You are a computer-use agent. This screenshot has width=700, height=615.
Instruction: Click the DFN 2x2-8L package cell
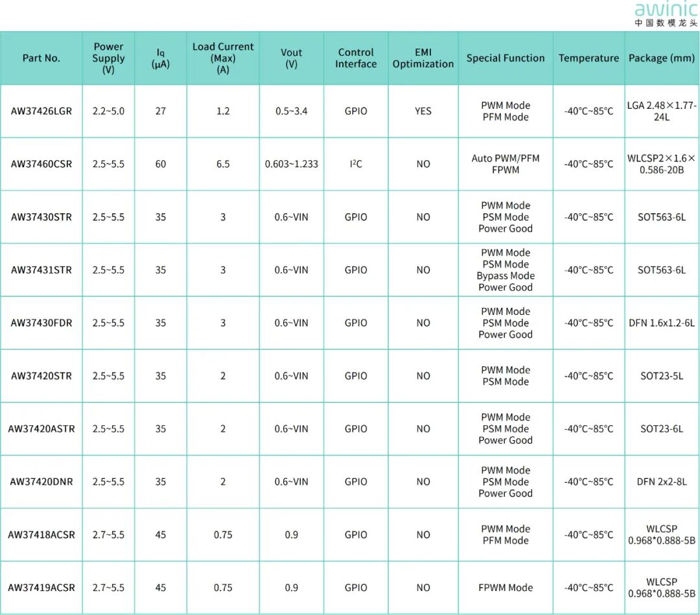coord(662,482)
